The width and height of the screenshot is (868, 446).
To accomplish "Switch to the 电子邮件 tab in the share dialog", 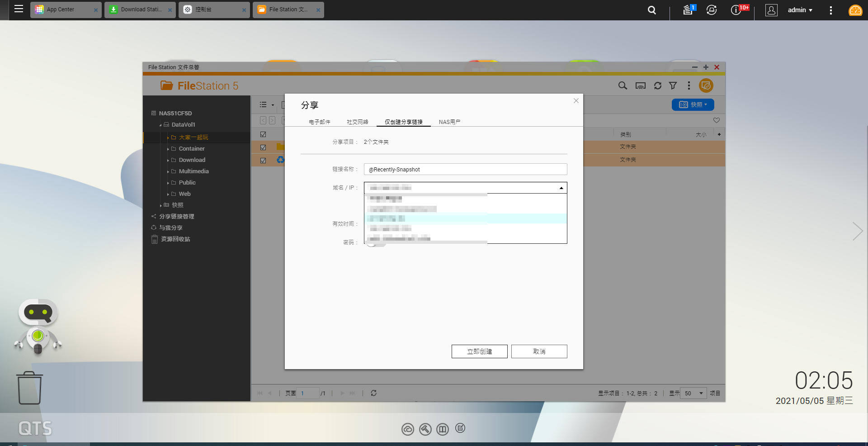I will (319, 121).
